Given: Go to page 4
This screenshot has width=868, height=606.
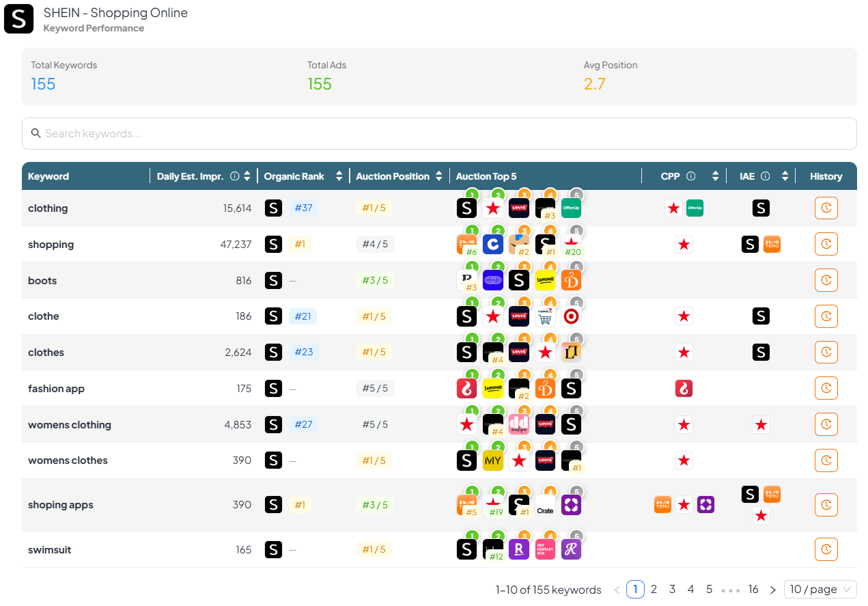Looking at the screenshot, I should pyautogui.click(x=691, y=589).
